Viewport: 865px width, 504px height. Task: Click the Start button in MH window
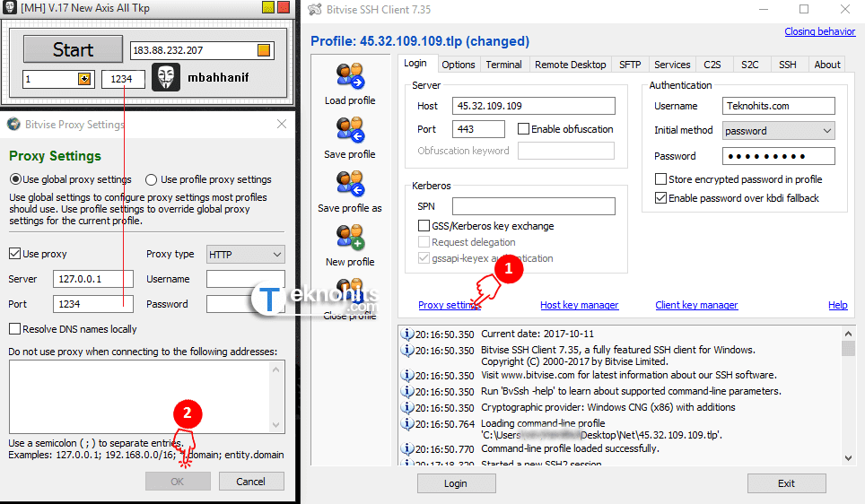[x=73, y=49]
